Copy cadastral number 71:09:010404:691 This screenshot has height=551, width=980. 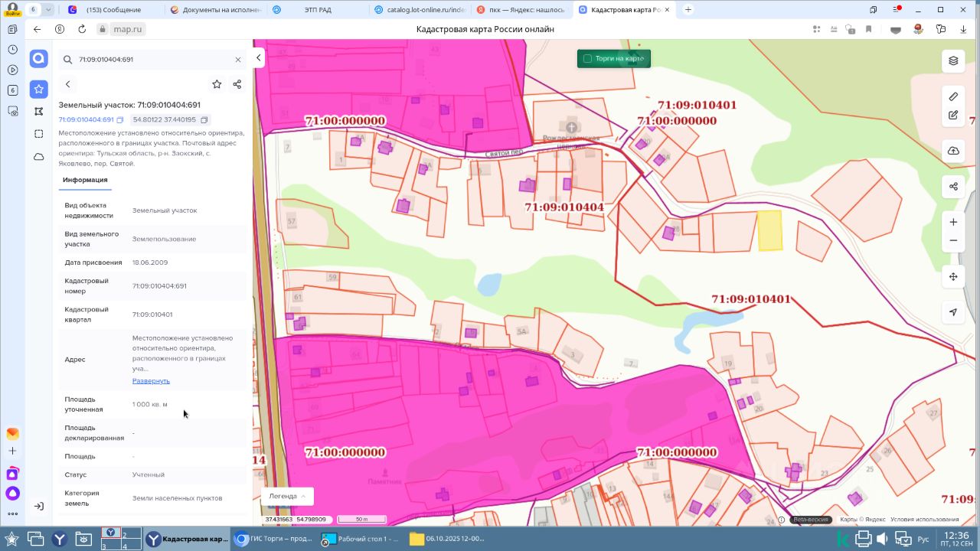pyautogui.click(x=120, y=120)
